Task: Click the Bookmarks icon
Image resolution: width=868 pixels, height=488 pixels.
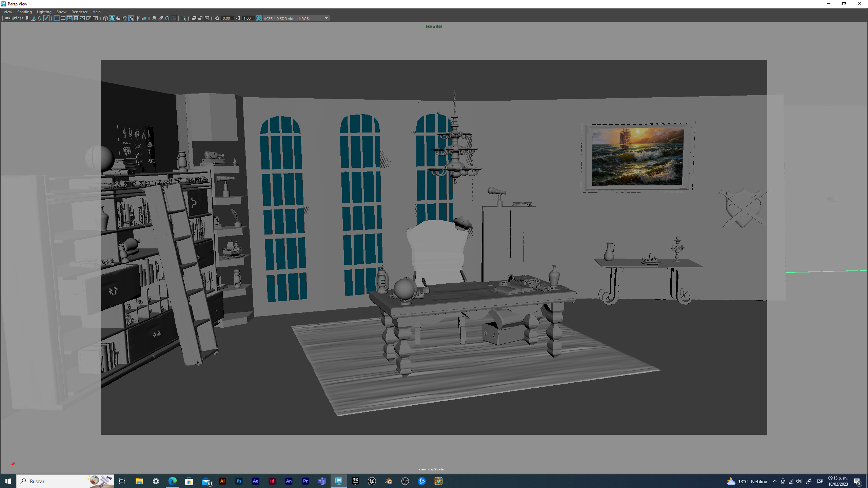Action: 27,18
